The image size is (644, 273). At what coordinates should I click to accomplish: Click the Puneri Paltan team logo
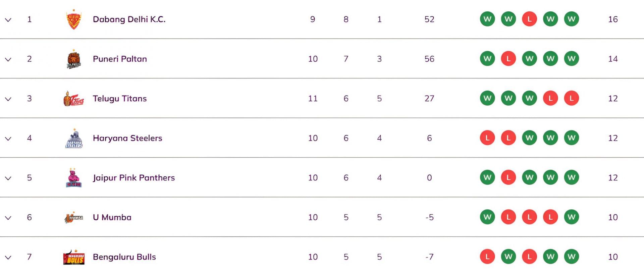coord(74,59)
